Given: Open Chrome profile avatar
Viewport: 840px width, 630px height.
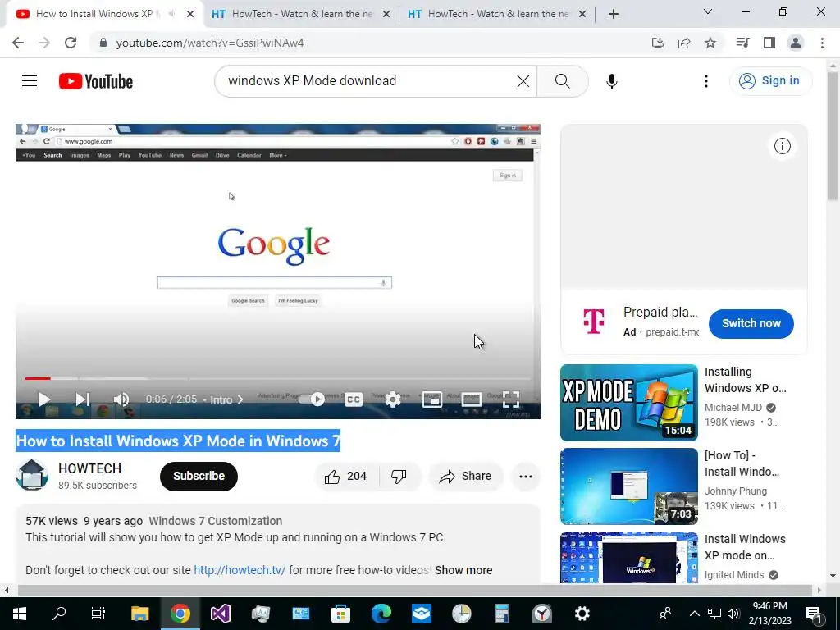Looking at the screenshot, I should pyautogui.click(x=796, y=43).
